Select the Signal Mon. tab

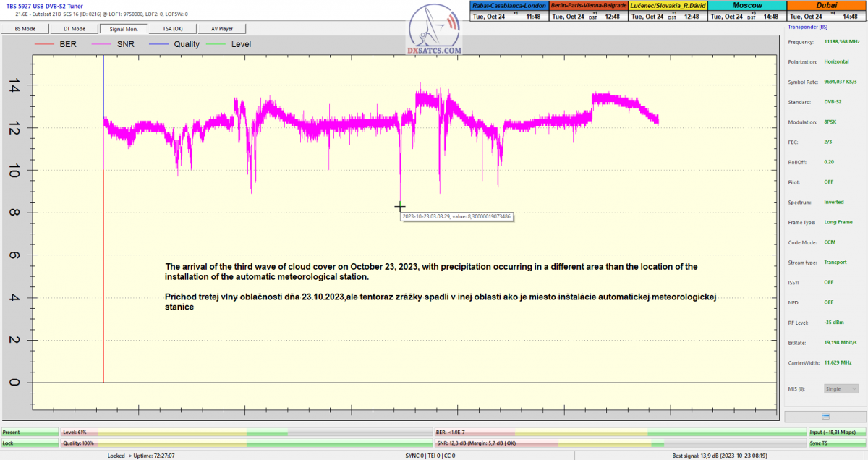[x=123, y=29]
